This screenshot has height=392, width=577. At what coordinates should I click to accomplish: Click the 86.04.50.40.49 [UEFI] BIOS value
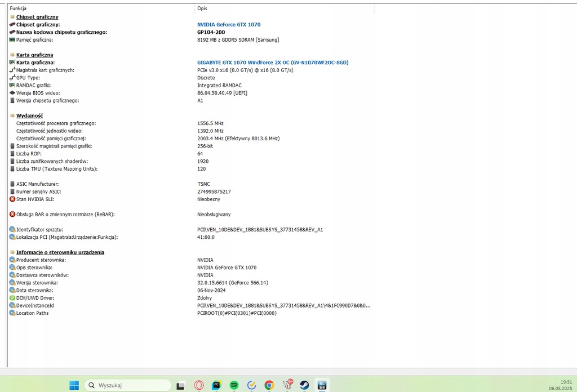click(222, 93)
